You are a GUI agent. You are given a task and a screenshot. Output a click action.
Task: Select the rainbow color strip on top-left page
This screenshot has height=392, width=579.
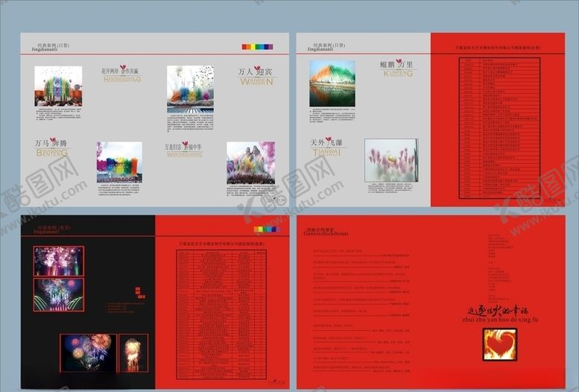point(257,46)
